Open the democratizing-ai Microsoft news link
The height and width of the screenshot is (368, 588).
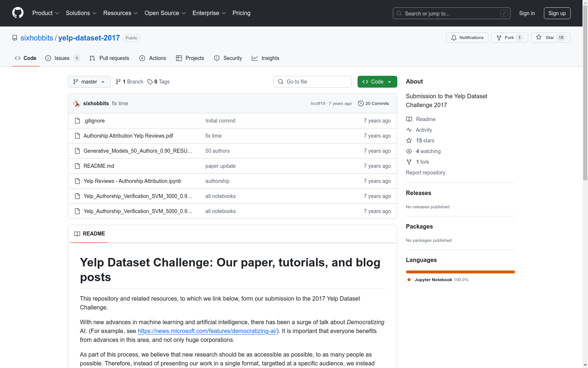click(x=207, y=331)
